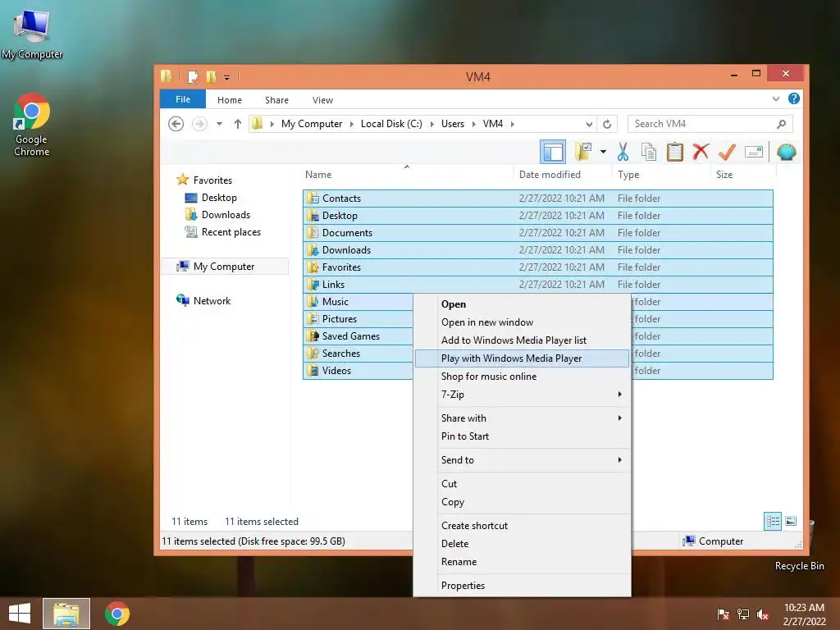Viewport: 840px width, 630px height.
Task: Go back with the Back arrow button
Action: 176,124
